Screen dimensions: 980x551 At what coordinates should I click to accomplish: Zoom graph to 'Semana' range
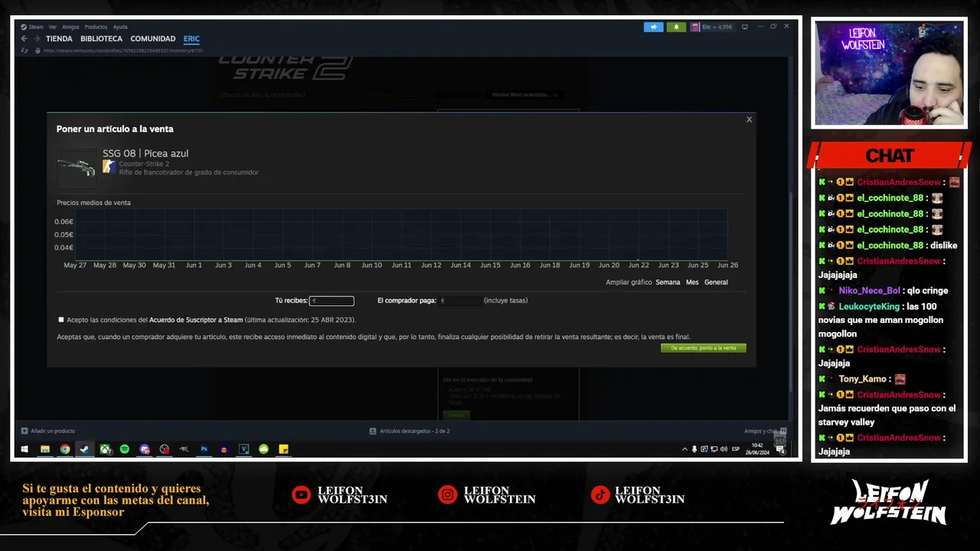click(668, 282)
